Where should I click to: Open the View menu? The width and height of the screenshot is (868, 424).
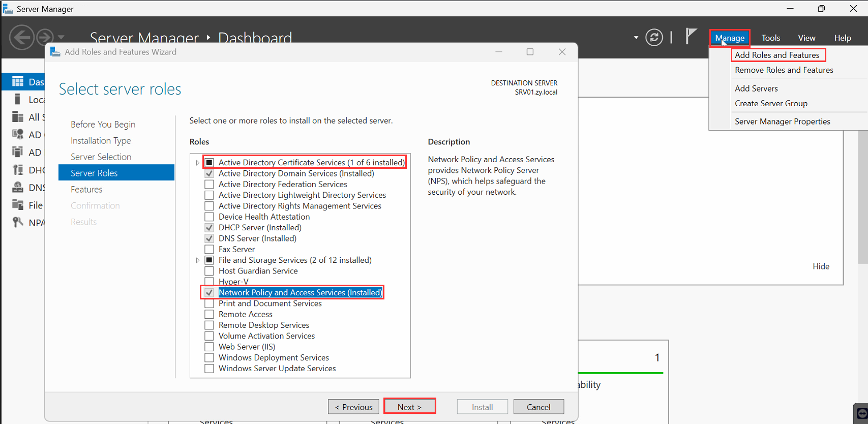pyautogui.click(x=806, y=38)
